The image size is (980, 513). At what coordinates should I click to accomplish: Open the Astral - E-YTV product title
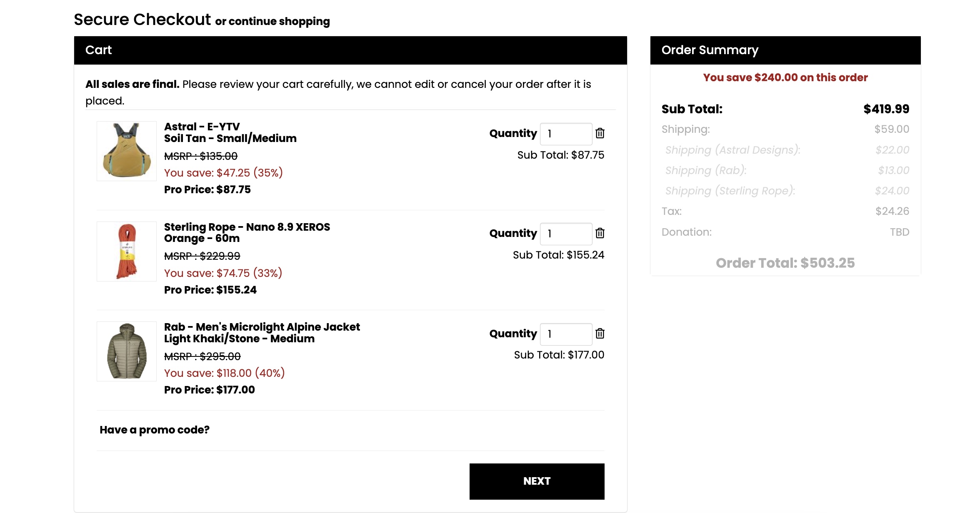point(202,127)
